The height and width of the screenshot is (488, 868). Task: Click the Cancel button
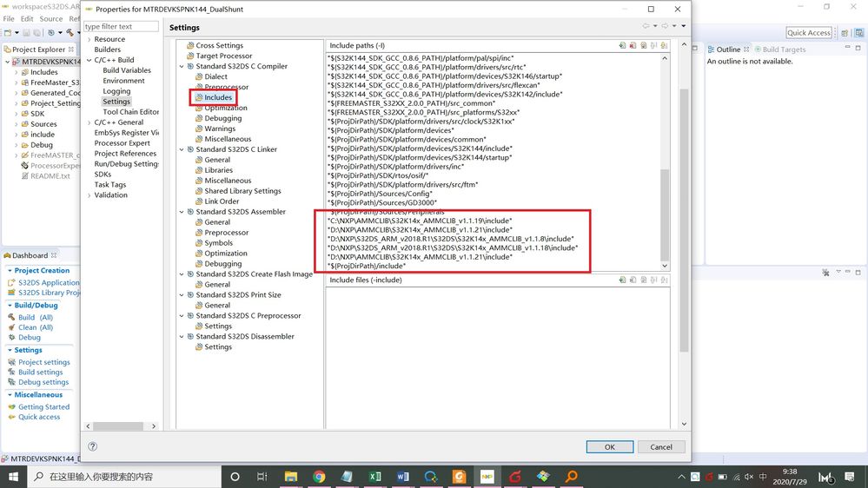click(x=661, y=446)
